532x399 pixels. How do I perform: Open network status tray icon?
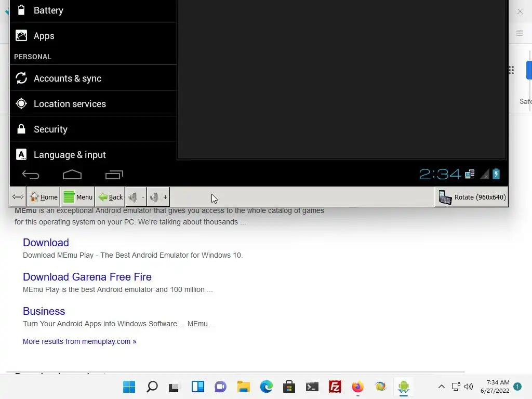pyautogui.click(x=456, y=387)
